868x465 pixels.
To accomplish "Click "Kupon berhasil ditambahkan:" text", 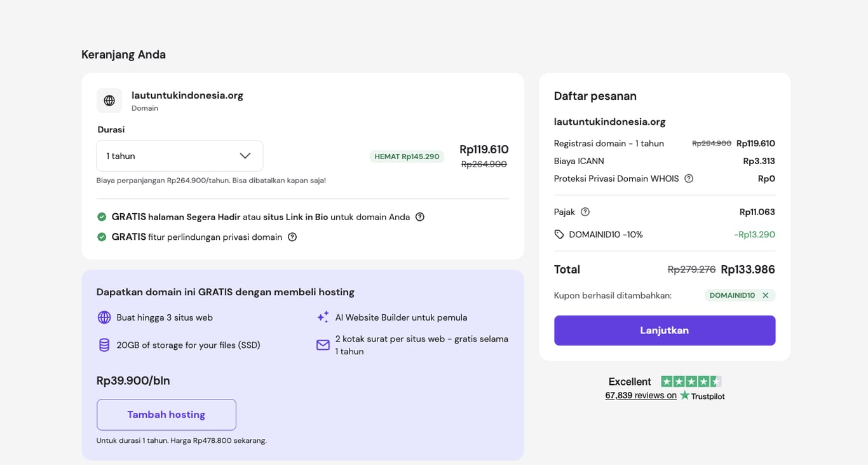I will pos(613,295).
